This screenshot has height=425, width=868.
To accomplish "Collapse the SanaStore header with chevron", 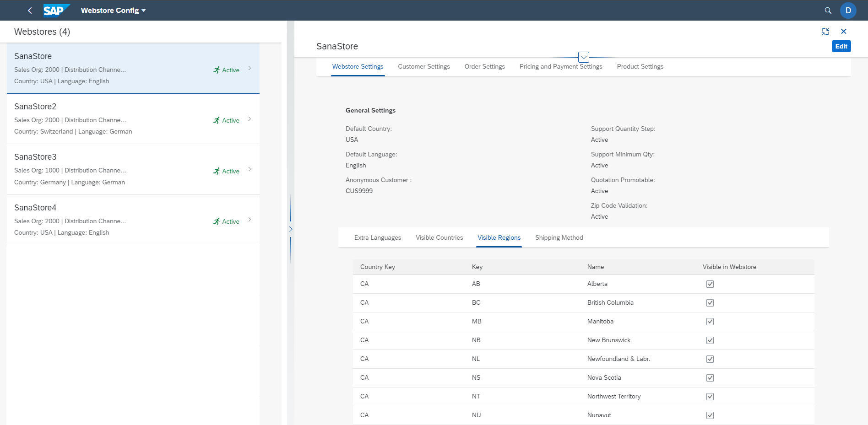I will pos(583,57).
